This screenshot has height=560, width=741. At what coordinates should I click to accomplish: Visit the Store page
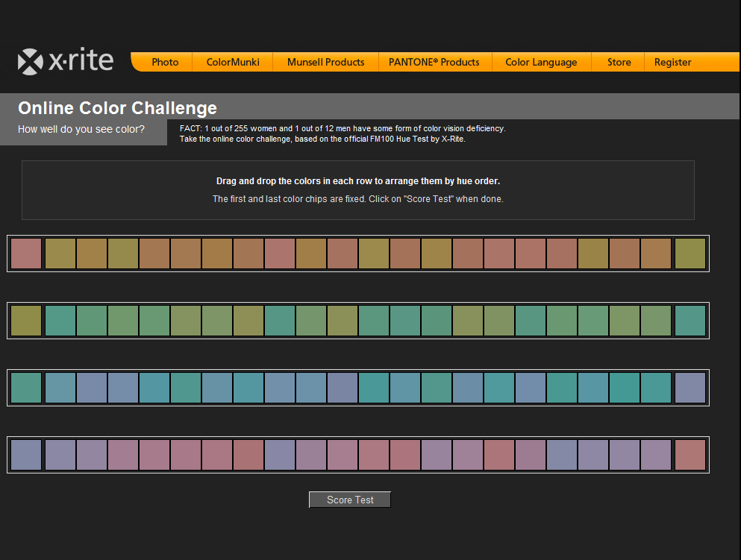(x=619, y=62)
